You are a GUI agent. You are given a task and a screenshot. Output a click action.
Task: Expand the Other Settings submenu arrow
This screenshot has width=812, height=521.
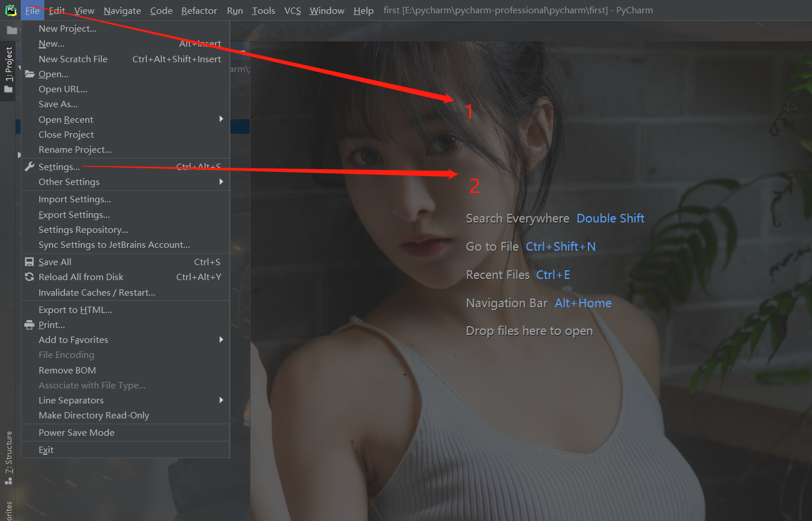[221, 182]
